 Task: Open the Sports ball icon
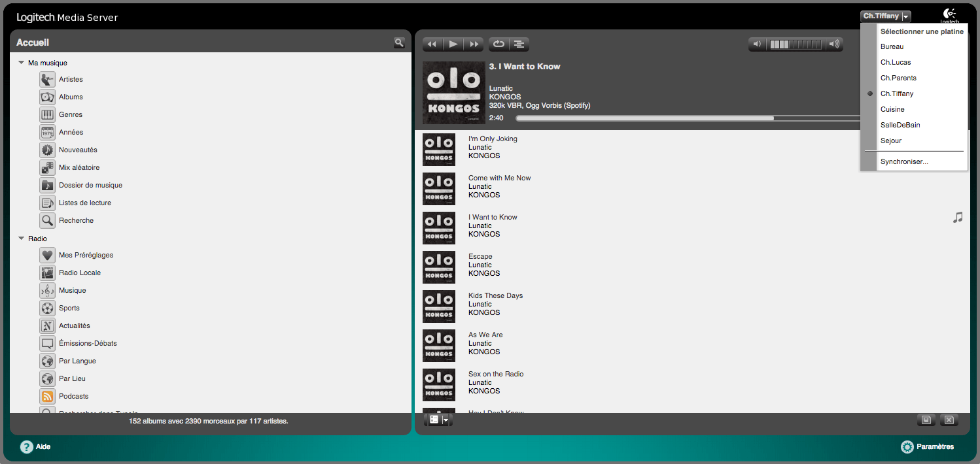tap(47, 308)
